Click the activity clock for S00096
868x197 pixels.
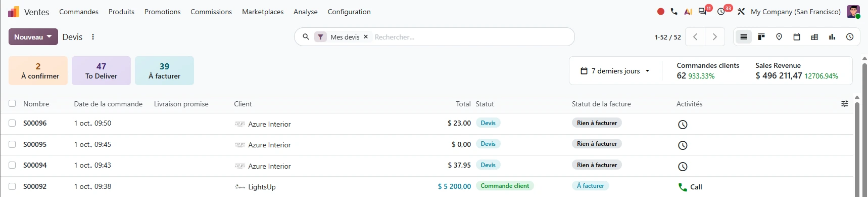coord(683,125)
